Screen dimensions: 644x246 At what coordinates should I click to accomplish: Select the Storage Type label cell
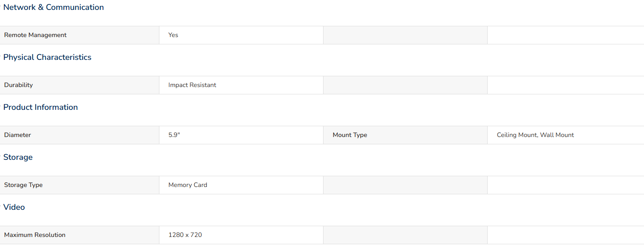tap(80, 185)
